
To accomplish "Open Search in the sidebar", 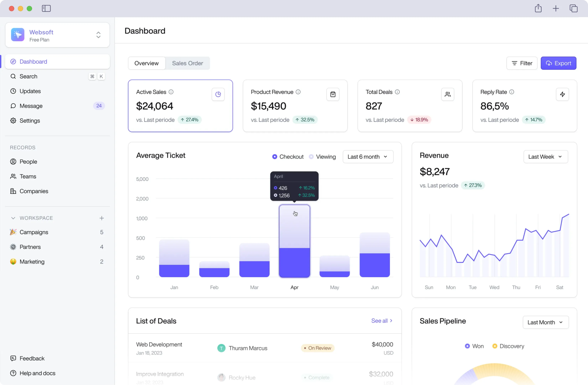I will [x=57, y=76].
